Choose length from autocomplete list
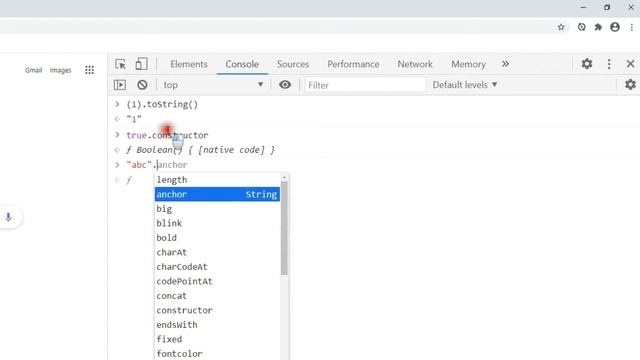This screenshot has height=360, width=640. click(x=217, y=180)
